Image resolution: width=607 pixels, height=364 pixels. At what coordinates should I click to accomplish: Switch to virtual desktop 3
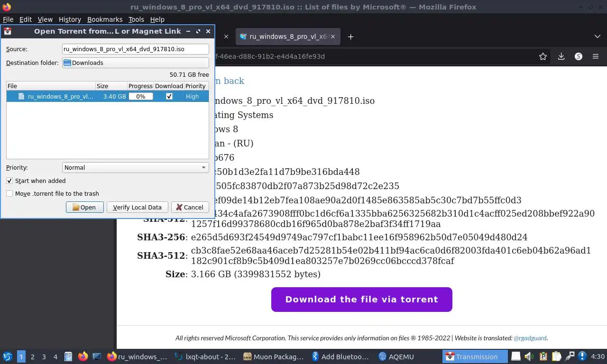pyautogui.click(x=44, y=356)
